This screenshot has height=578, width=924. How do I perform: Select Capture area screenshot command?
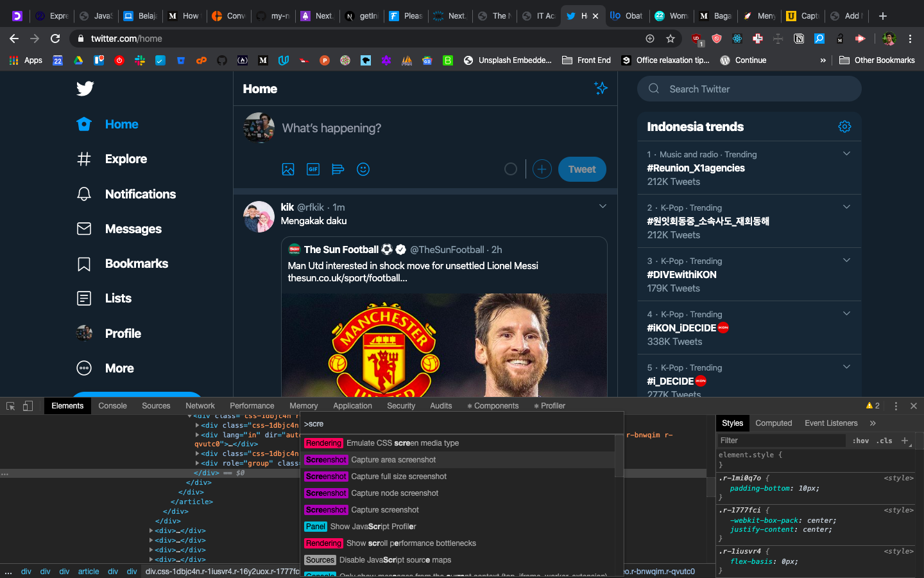458,460
